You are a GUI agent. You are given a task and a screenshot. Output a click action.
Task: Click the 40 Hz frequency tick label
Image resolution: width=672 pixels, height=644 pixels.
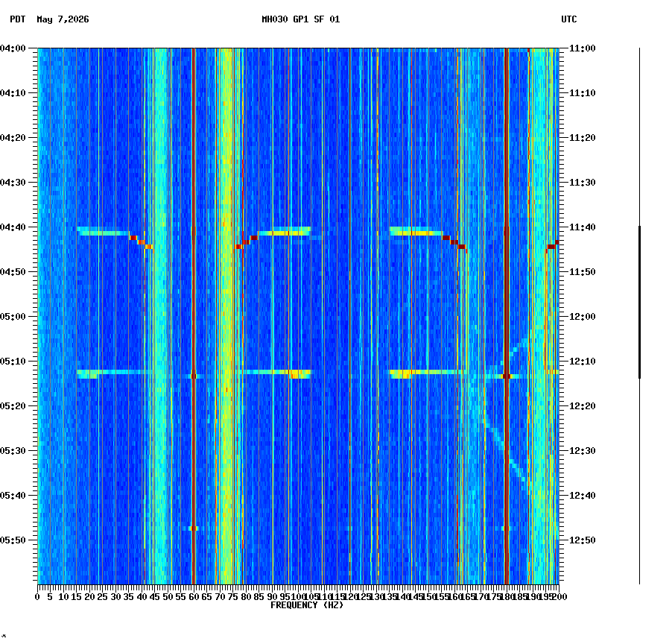pos(142,597)
